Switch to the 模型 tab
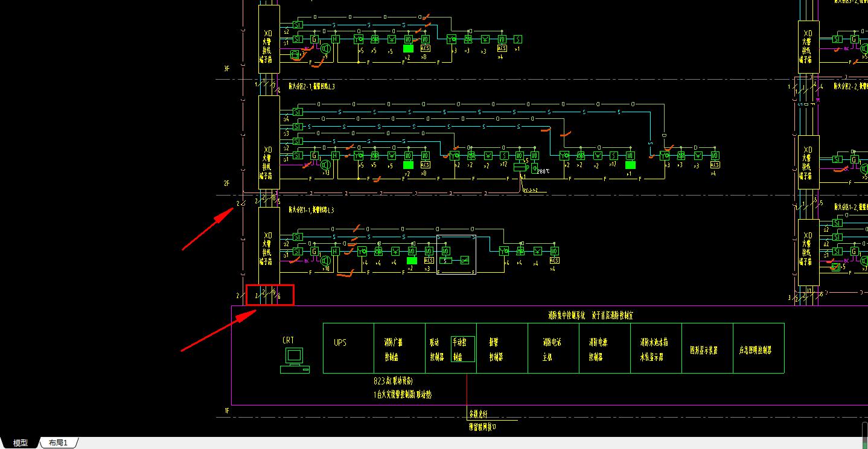The height and width of the screenshot is (449, 868). (21, 443)
